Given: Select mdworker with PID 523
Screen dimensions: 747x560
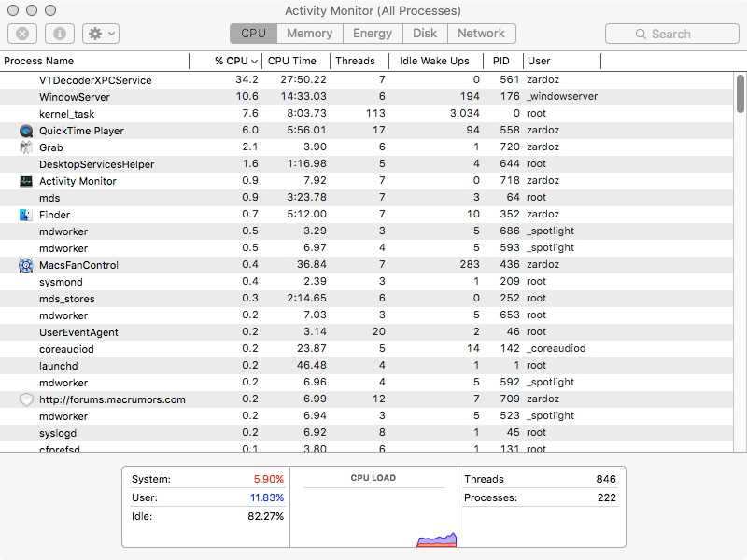Looking at the screenshot, I should click(x=366, y=416).
